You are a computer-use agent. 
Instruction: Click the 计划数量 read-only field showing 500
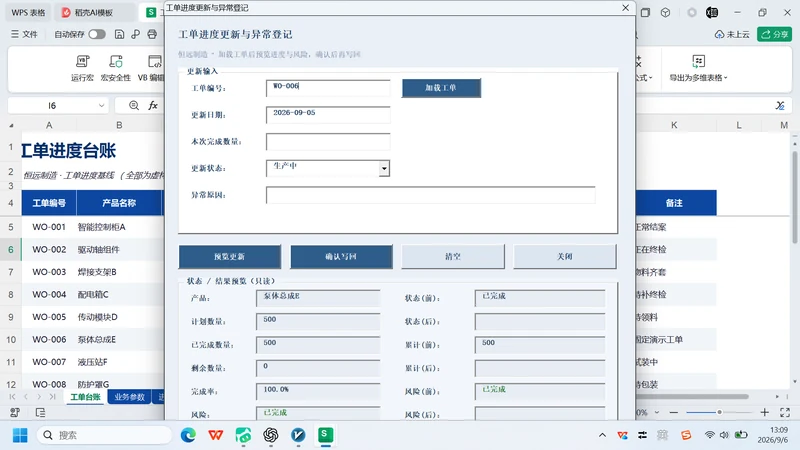coord(318,321)
